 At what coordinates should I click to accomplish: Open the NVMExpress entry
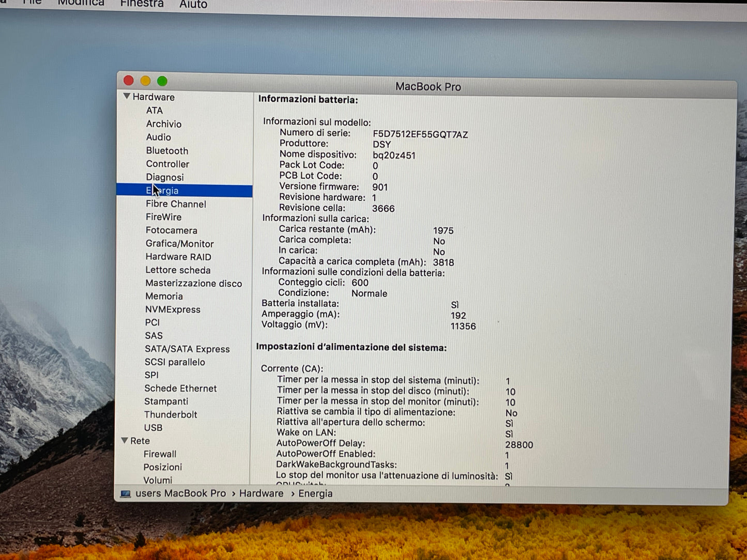coord(173,309)
